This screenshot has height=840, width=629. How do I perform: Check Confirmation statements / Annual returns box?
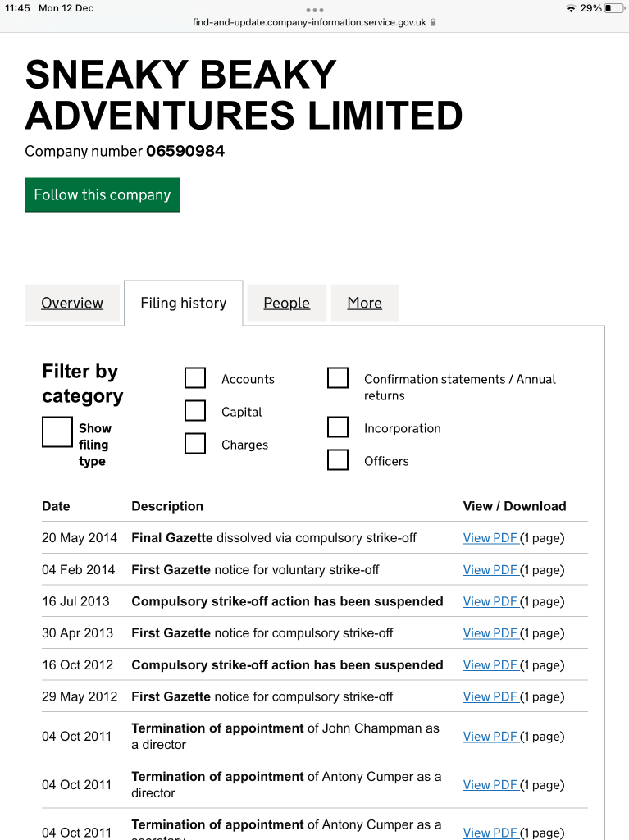click(338, 378)
